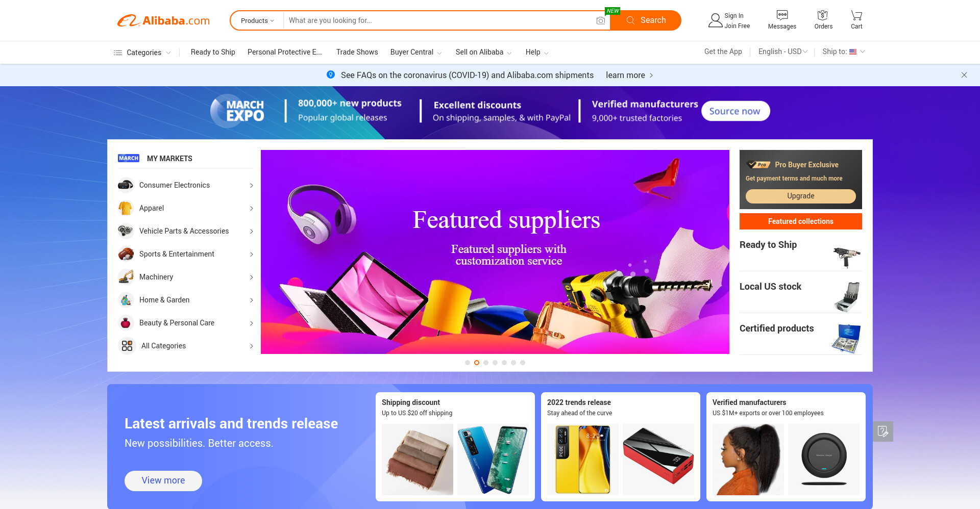Viewport: 980px width, 509px height.
Task: Select the last carousel slide dot
Action: 523,363
